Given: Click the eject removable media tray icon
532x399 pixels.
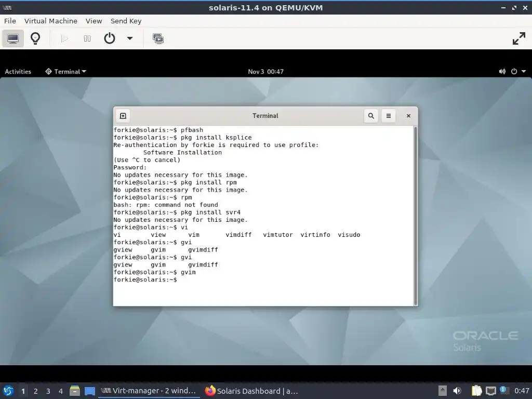Looking at the screenshot, I should click(443, 391).
